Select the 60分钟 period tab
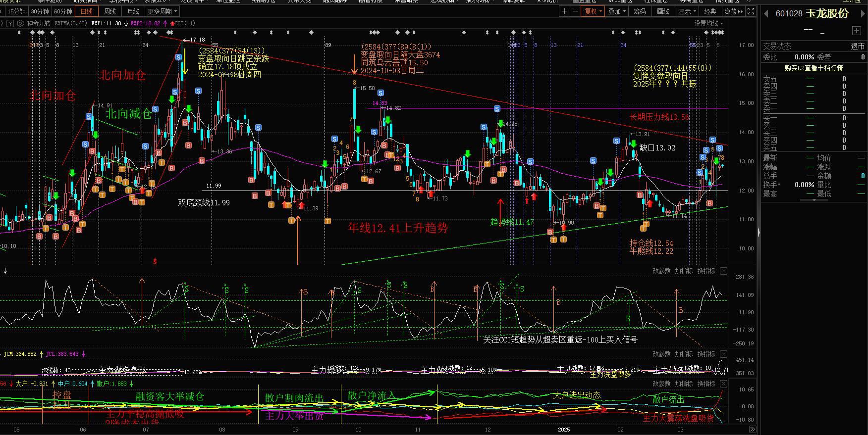The height and width of the screenshot is (435, 868). click(x=63, y=11)
